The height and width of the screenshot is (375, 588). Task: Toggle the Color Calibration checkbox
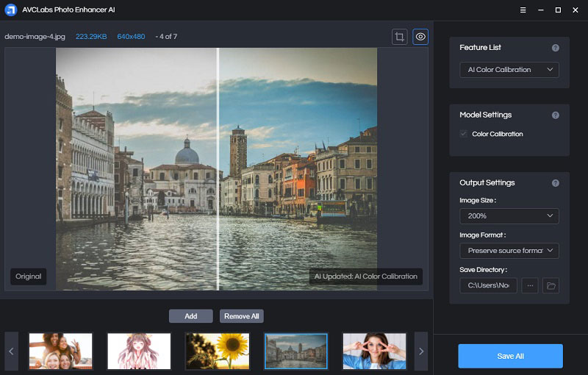tap(464, 134)
